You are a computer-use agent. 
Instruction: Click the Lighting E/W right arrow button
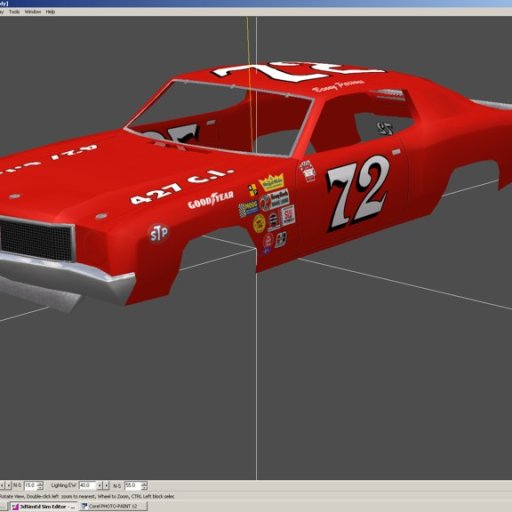click(106, 485)
